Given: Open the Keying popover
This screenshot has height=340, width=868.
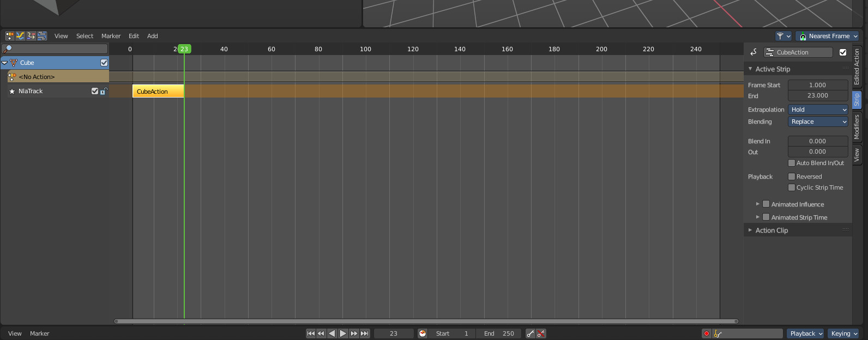Looking at the screenshot, I should (x=843, y=333).
